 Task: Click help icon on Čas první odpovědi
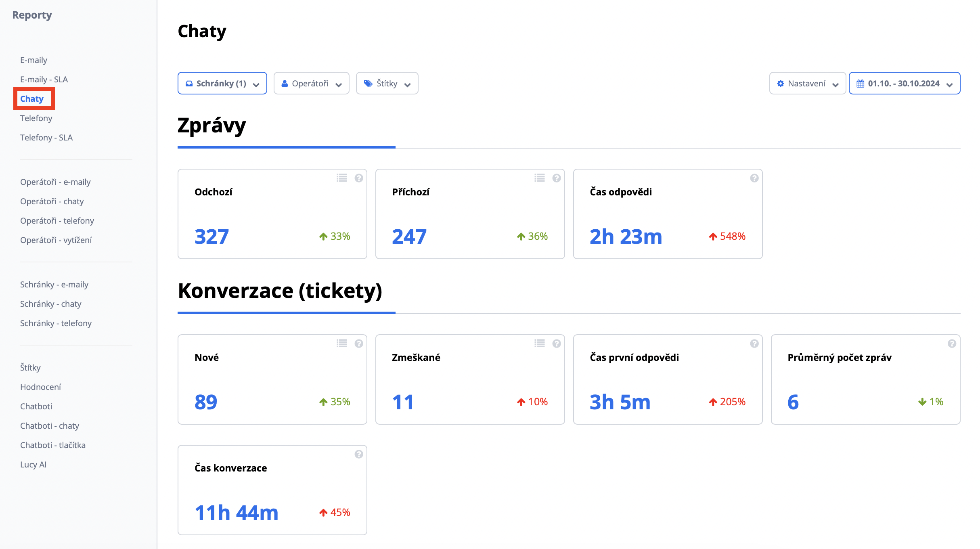(754, 344)
